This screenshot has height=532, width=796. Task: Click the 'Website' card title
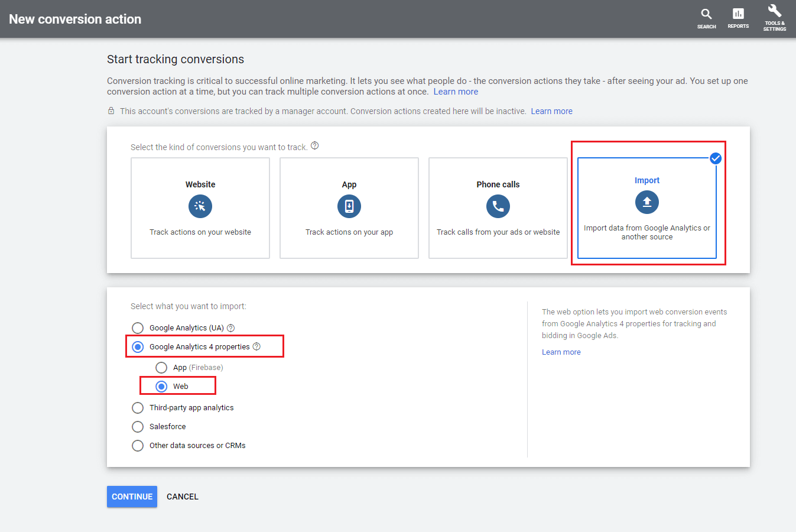(200, 184)
